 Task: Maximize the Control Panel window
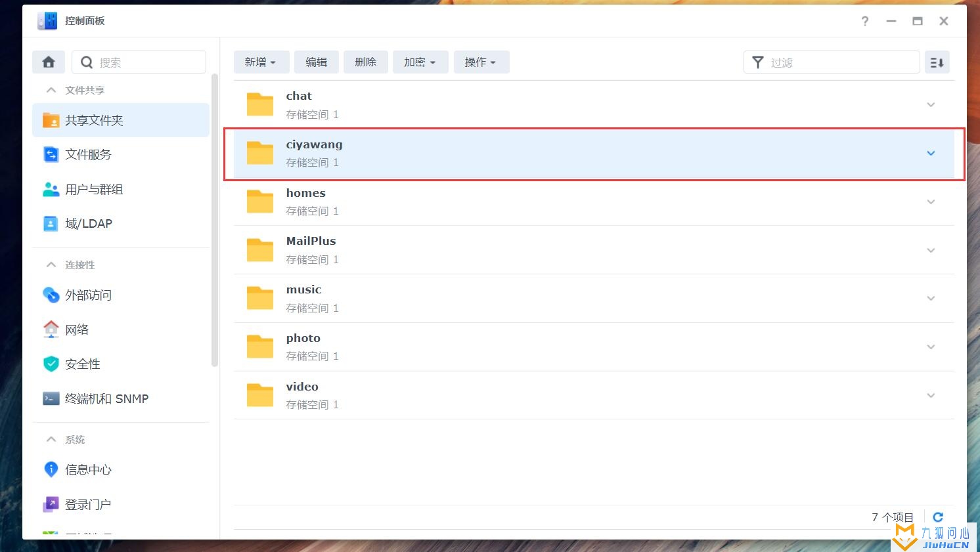[x=918, y=21]
